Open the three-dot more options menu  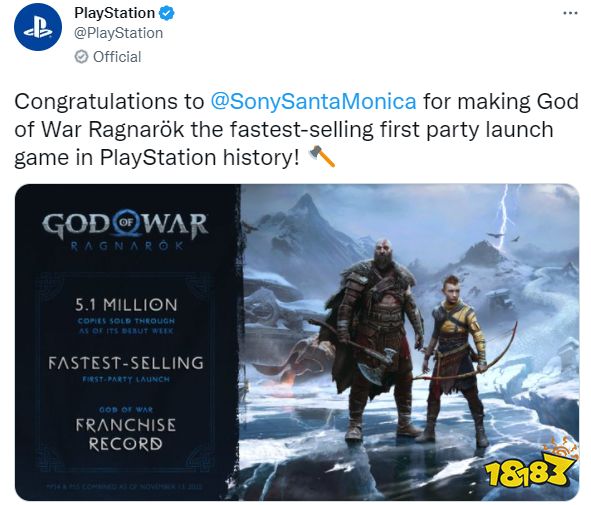click(x=570, y=13)
